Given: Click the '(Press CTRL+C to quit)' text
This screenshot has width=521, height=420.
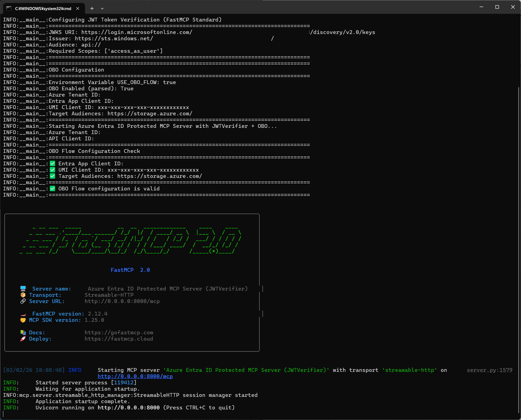Looking at the screenshot, I should coord(199,407).
